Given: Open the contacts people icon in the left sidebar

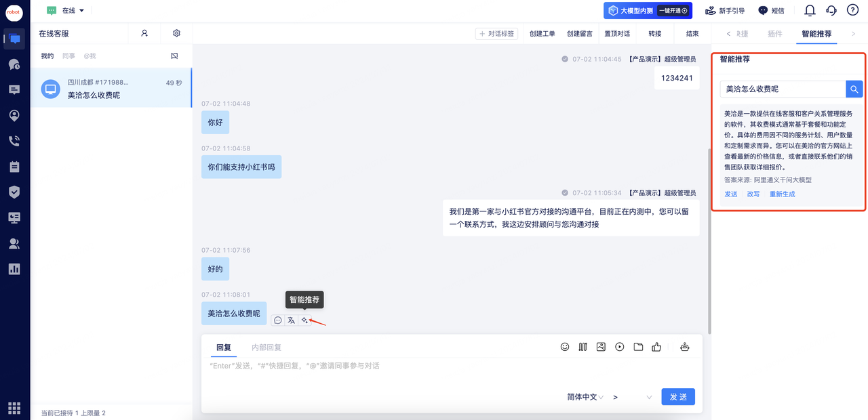Looking at the screenshot, I should tap(14, 243).
